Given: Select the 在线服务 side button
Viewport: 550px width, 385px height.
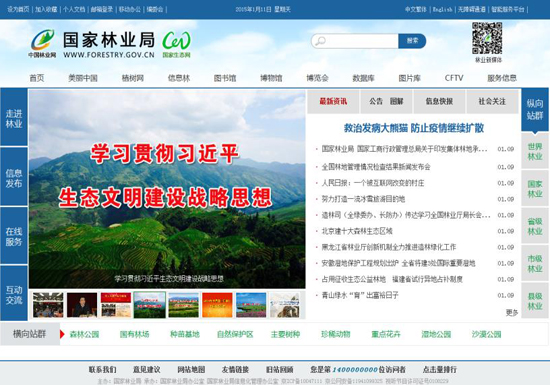Looking at the screenshot, I should [x=14, y=236].
